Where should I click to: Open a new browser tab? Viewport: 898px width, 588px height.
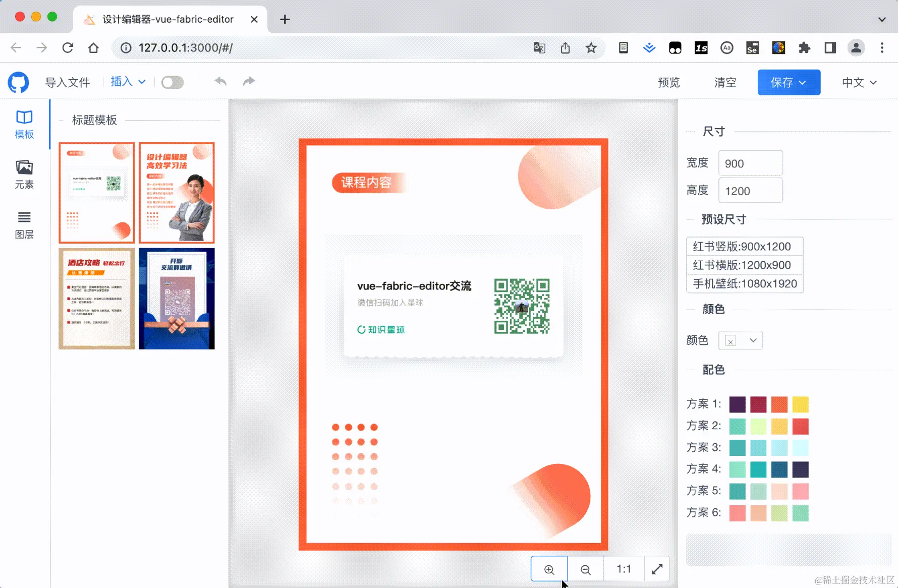(285, 19)
